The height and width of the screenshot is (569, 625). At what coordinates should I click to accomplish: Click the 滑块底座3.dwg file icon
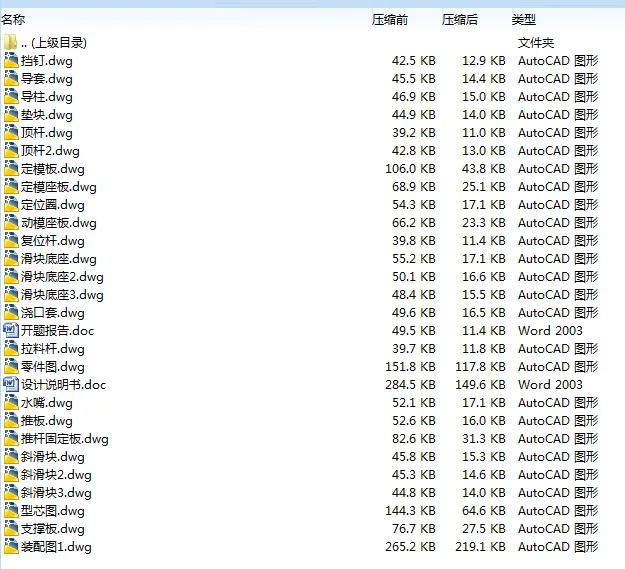pyautogui.click(x=11, y=294)
